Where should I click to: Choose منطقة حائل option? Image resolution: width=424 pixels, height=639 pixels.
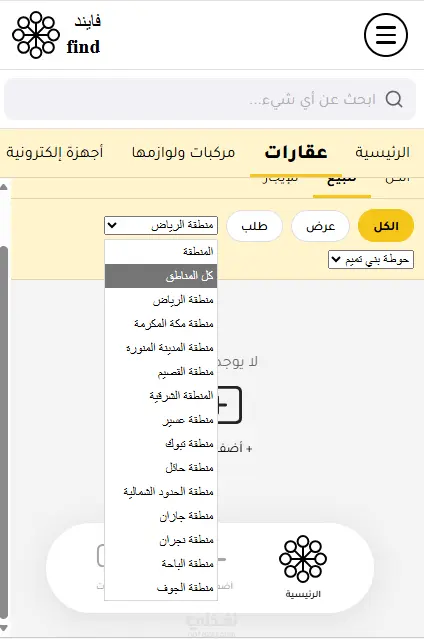(161, 468)
